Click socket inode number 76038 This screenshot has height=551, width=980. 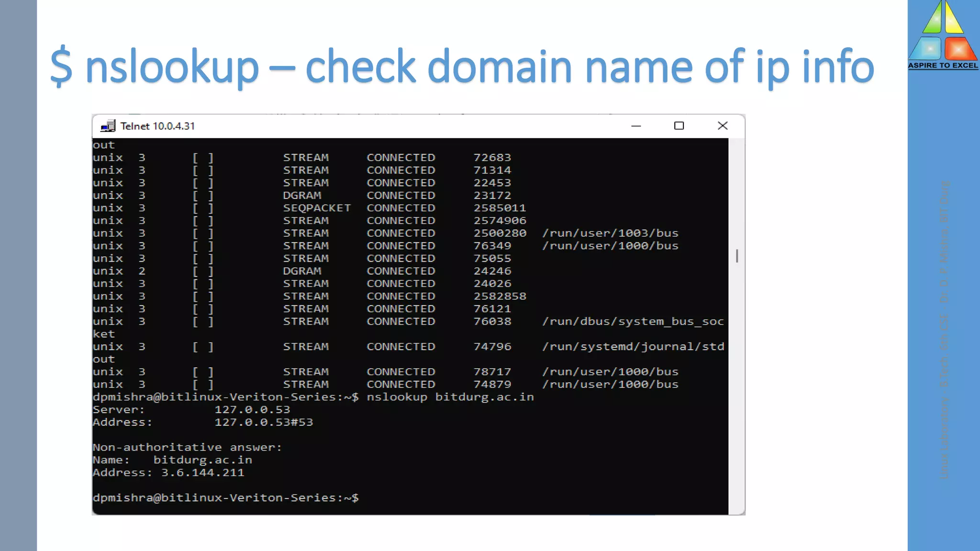pos(492,321)
